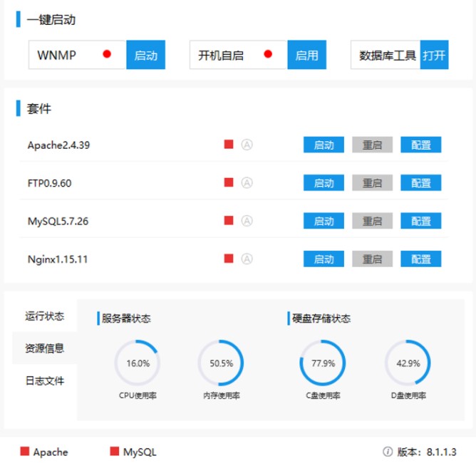Restart the Nginx1.15.11 service
The height and width of the screenshot is (463, 476).
click(x=372, y=259)
